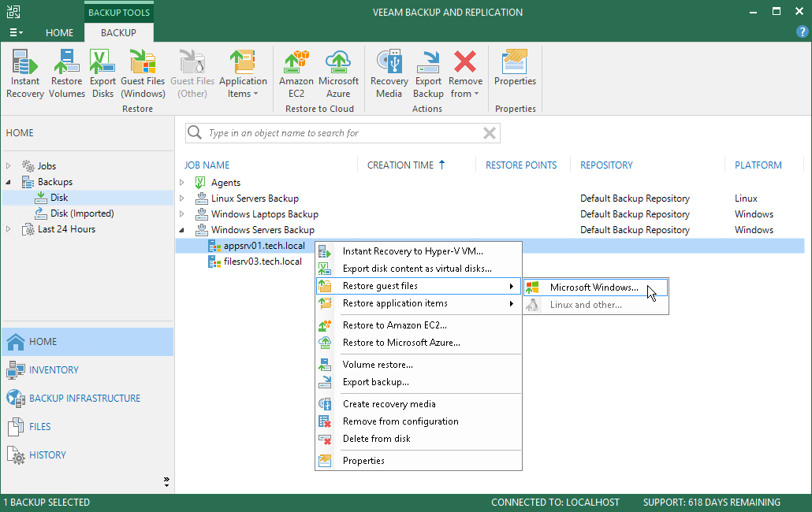
Task: Clear the search box with X
Action: [x=490, y=133]
